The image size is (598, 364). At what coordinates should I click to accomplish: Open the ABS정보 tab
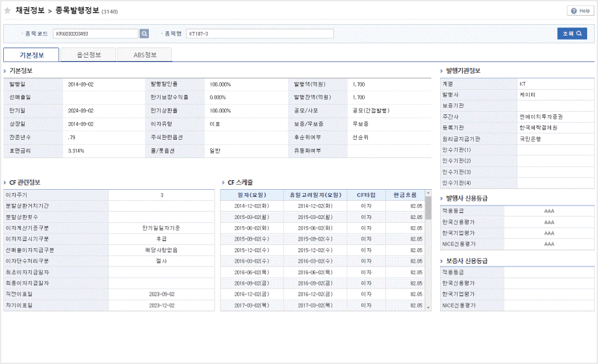[144, 55]
